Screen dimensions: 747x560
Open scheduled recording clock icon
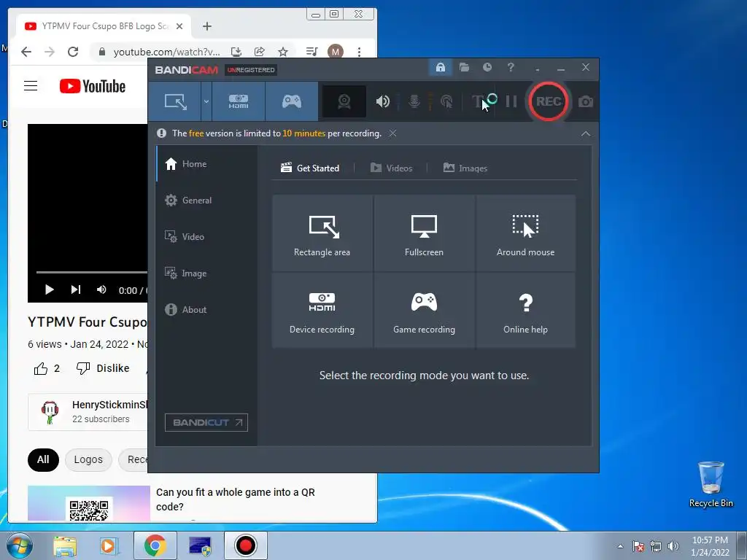[x=487, y=67]
